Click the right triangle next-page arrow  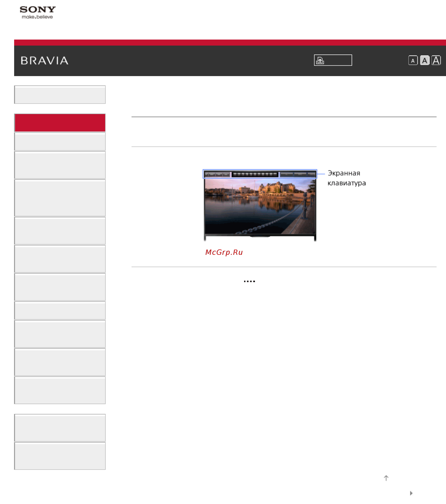(411, 493)
